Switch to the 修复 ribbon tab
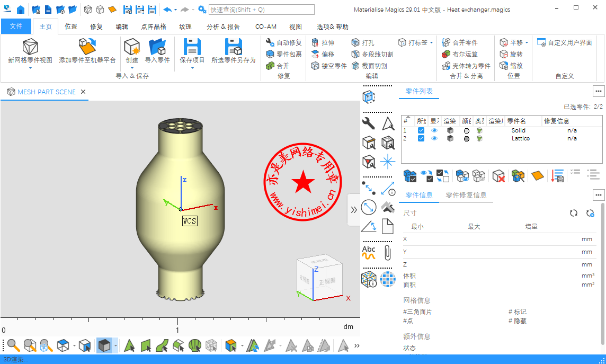The height and width of the screenshot is (364, 606). pyautogui.click(x=96, y=26)
